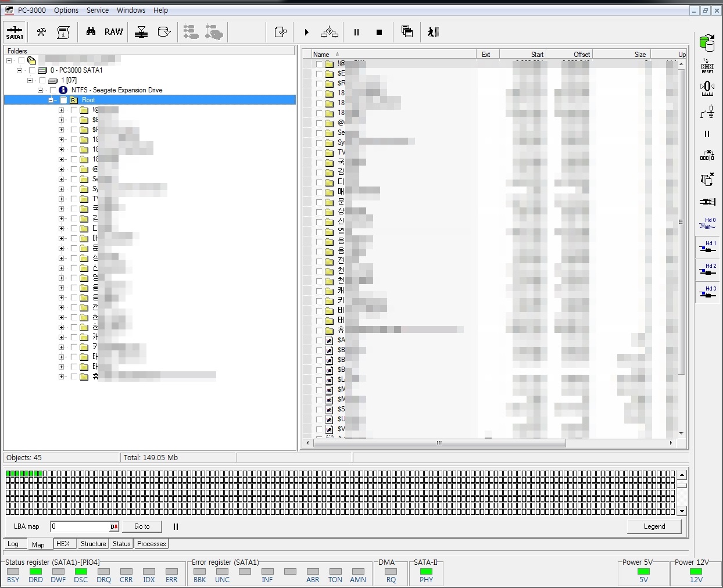Collapse the NTFS Seagate Expansion Drive node
723x588 pixels.
coord(41,90)
